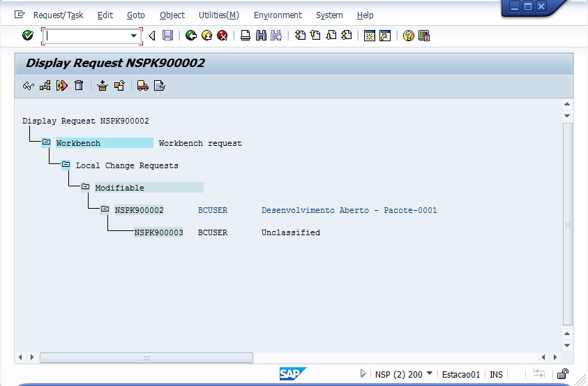
Task: Click the green Enter checkmark icon
Action: point(28,36)
